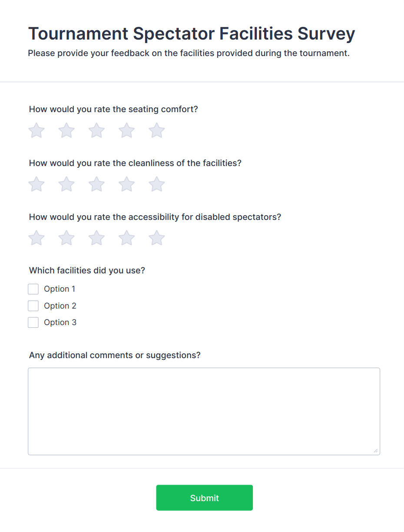Select the fifth star for accessibility rating

156,238
